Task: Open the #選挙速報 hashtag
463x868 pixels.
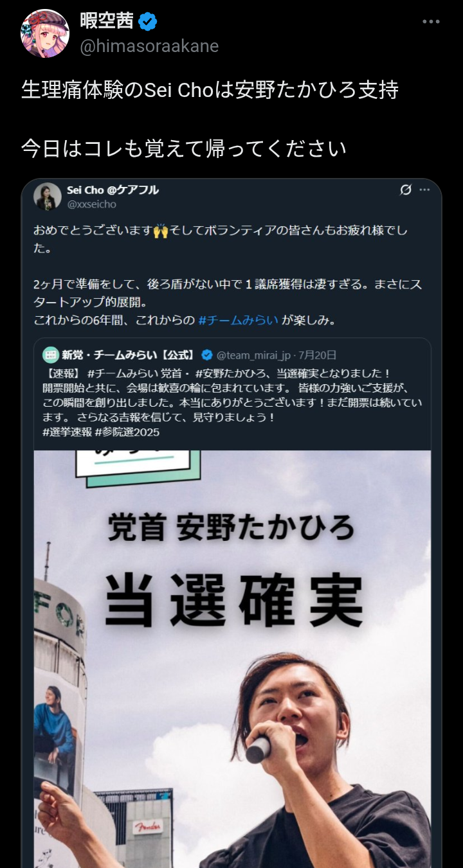Action: tap(67, 432)
